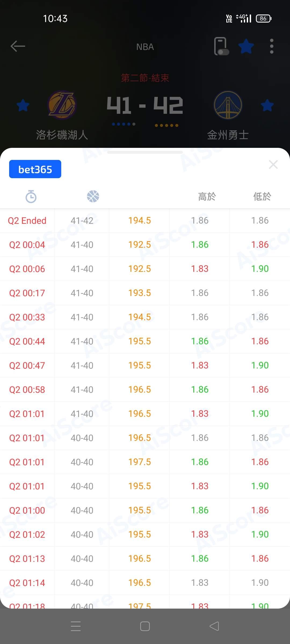Toggle the phone vibration notification switch
The image size is (290, 644).
(221, 46)
